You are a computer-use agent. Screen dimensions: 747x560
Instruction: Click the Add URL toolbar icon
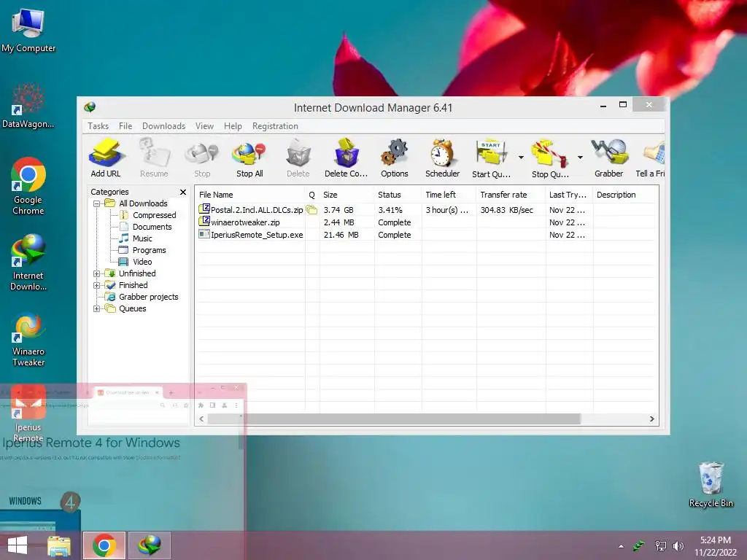(106, 158)
